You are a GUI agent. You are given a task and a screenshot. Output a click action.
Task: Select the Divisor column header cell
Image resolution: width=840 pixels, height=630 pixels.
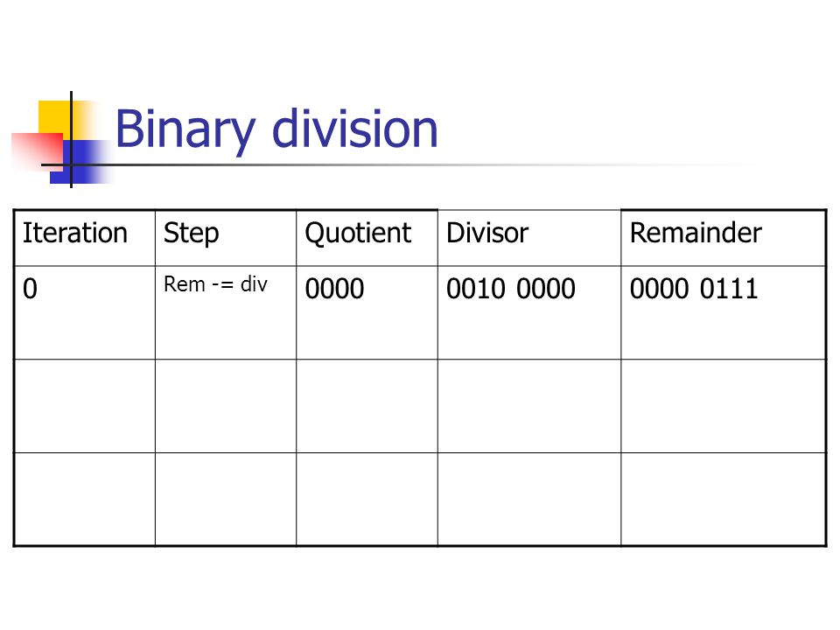[529, 238]
